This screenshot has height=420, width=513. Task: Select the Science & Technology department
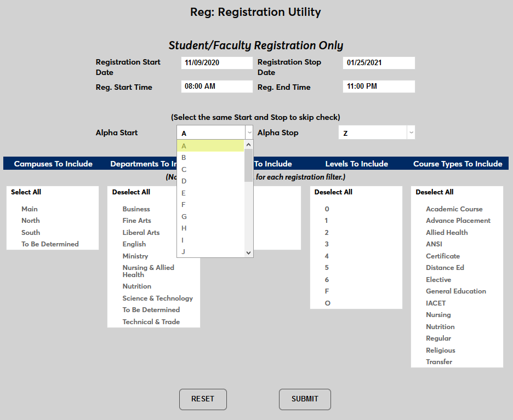[157, 298]
